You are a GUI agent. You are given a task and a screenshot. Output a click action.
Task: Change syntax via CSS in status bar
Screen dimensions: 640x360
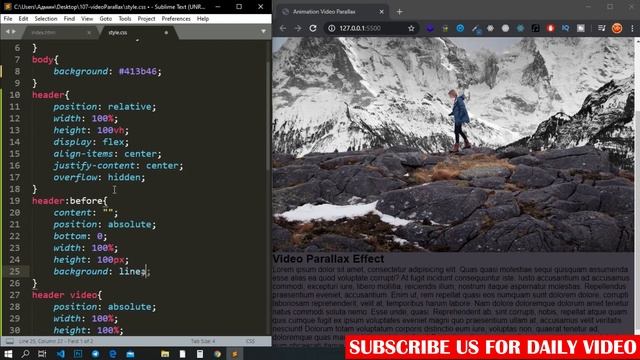250,341
